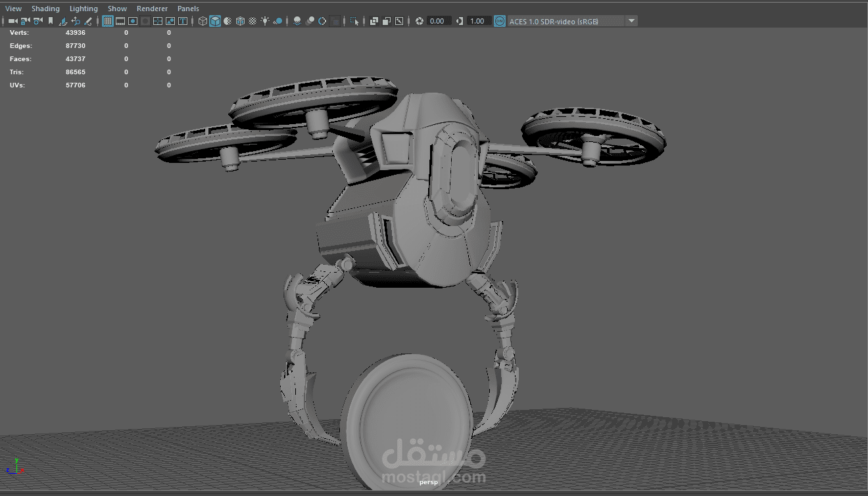Activate the 2D Pan/Zoom icon
The image size is (868, 496).
[76, 21]
